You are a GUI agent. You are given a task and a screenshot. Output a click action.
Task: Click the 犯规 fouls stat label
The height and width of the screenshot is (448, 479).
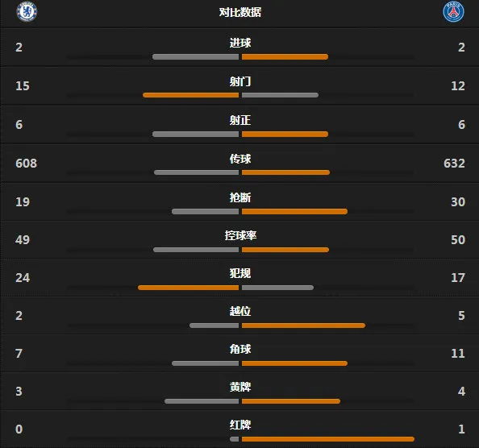pyautogui.click(x=240, y=273)
